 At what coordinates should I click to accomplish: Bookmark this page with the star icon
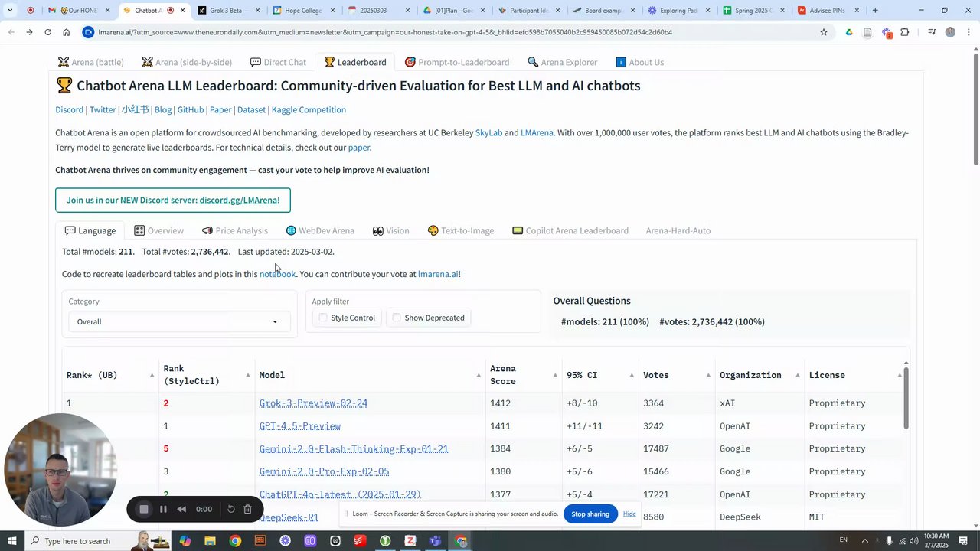tap(824, 32)
